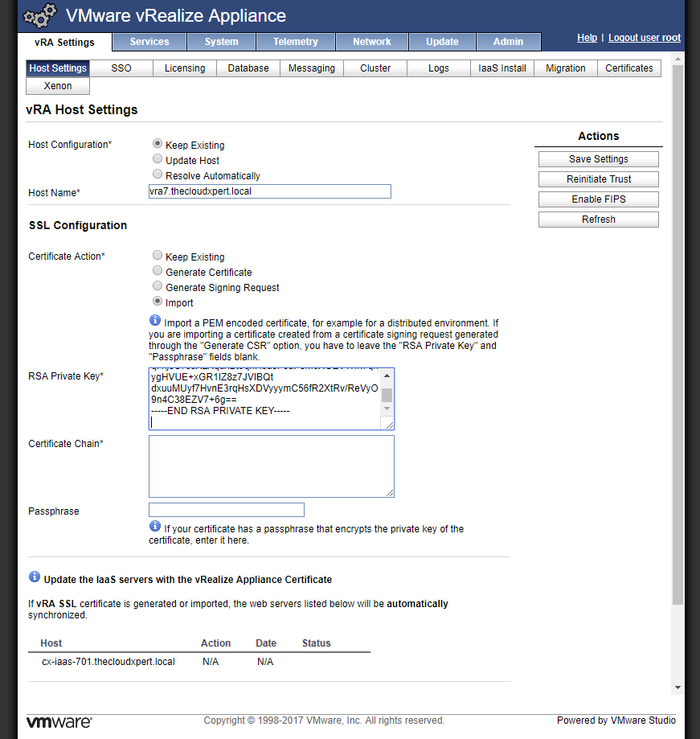Switch to the Telemetry tab
Image resolution: width=700 pixels, height=739 pixels.
pyautogui.click(x=295, y=42)
